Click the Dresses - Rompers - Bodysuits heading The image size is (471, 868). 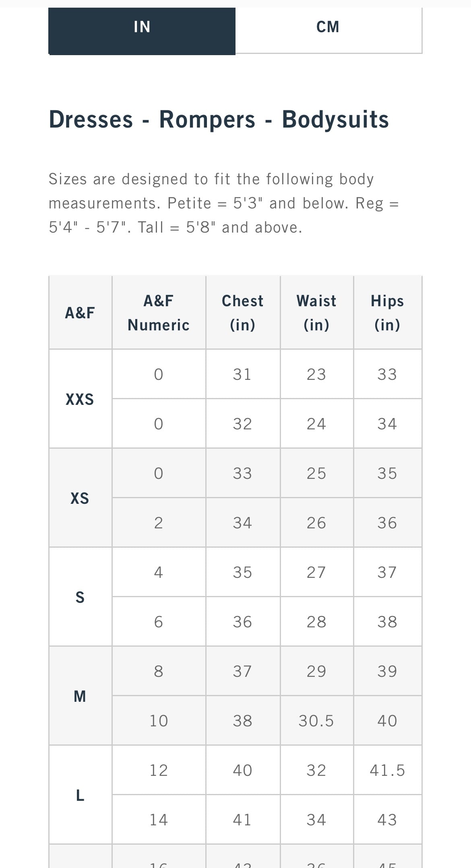pyautogui.click(x=219, y=120)
